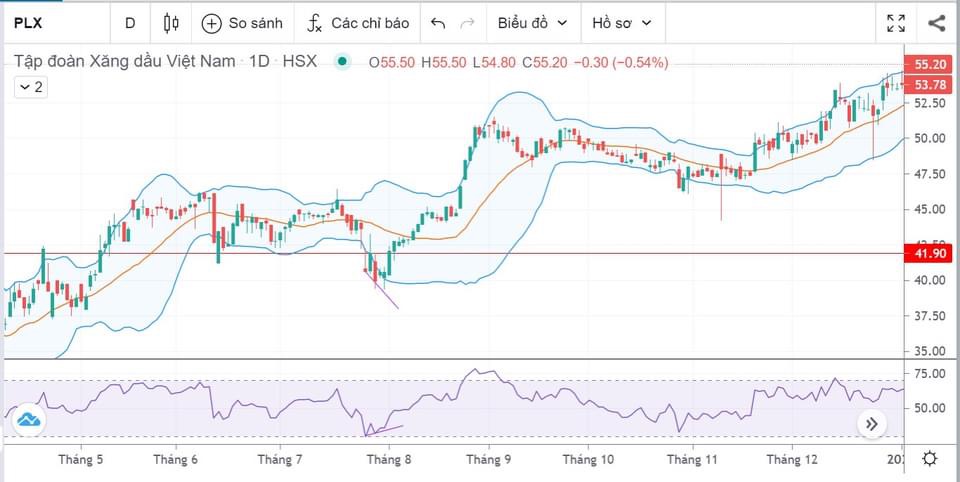The image size is (960, 482).
Task: Undo the last chart action
Action: 437,22
